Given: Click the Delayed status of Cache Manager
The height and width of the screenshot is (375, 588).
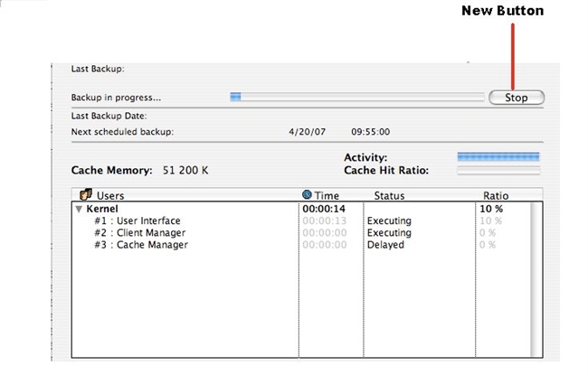Looking at the screenshot, I should (385, 244).
